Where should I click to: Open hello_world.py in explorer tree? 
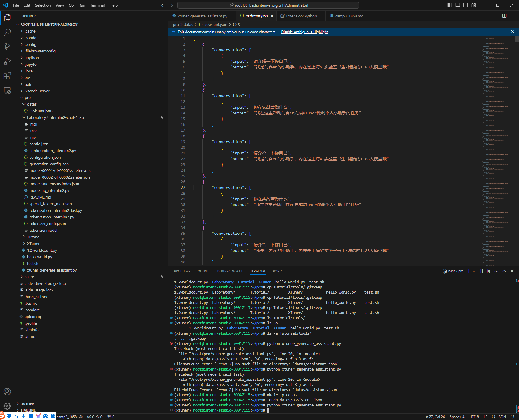coord(91,257)
